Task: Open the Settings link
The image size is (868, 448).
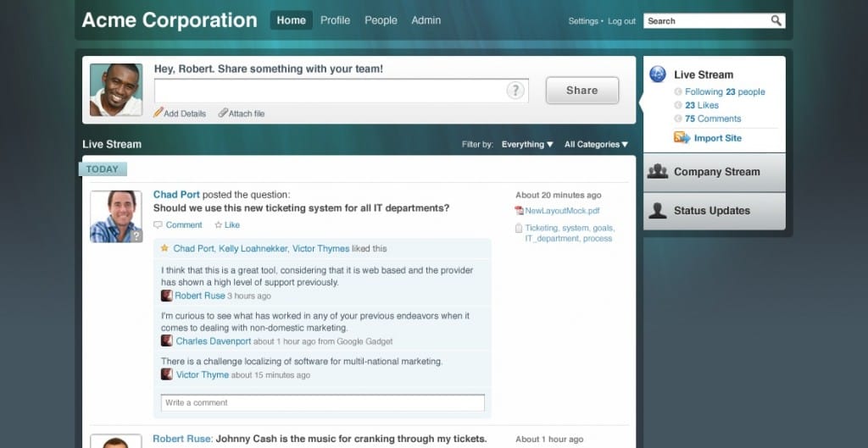Action: (583, 21)
